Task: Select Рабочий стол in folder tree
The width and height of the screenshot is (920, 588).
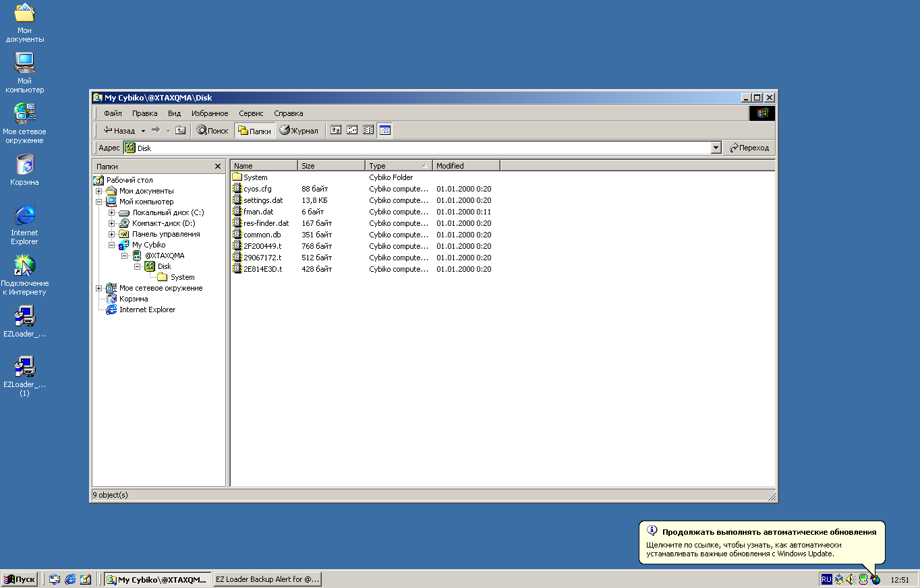Action: [x=129, y=180]
